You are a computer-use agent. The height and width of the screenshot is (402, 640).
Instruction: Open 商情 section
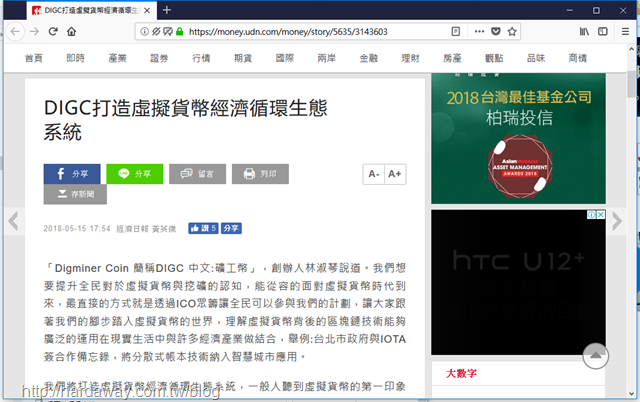(x=578, y=58)
